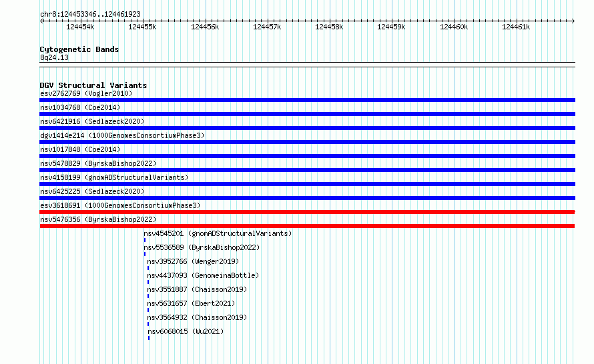Click the nsv1017848 (Coe2014) label
594x364 pixels.
(80, 149)
